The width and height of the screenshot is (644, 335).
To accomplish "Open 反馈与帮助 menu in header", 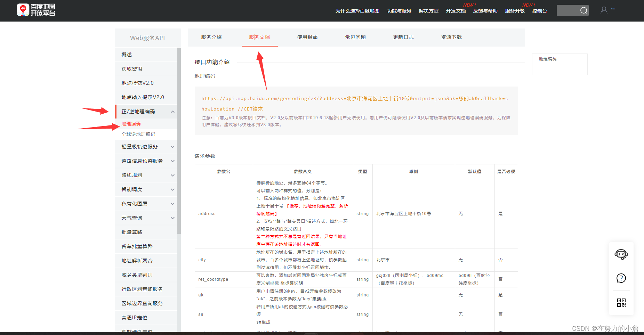I will click(x=485, y=11).
